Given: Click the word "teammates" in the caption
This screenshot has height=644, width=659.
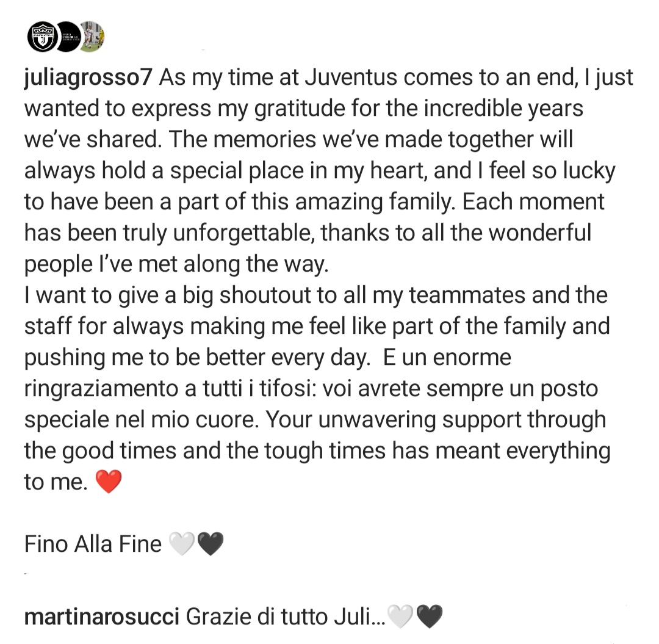Looking at the screenshot, I should pos(467,295).
